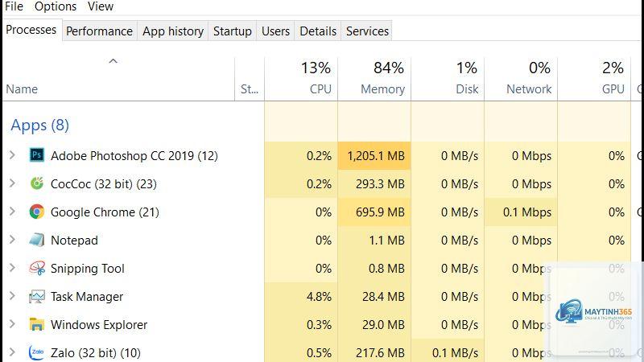Click the 0.1 MB/s disk value
Image resolution: width=644 pixels, height=362 pixels.
point(455,352)
